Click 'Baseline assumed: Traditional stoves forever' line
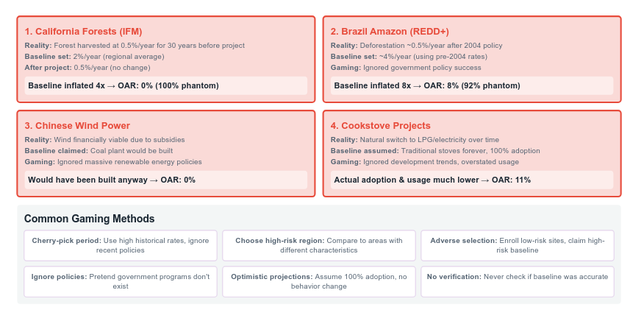Viewport: 644px width, 310px height. (x=434, y=151)
